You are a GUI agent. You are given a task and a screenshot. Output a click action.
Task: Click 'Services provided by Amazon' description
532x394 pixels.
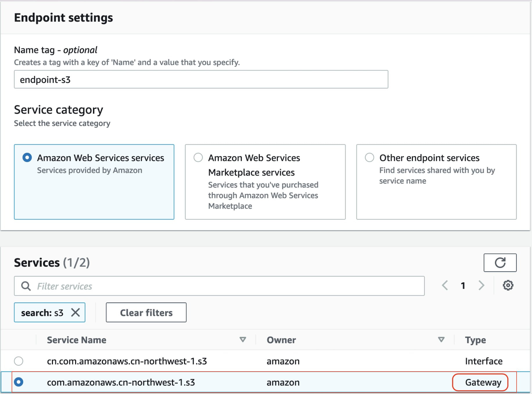90,170
